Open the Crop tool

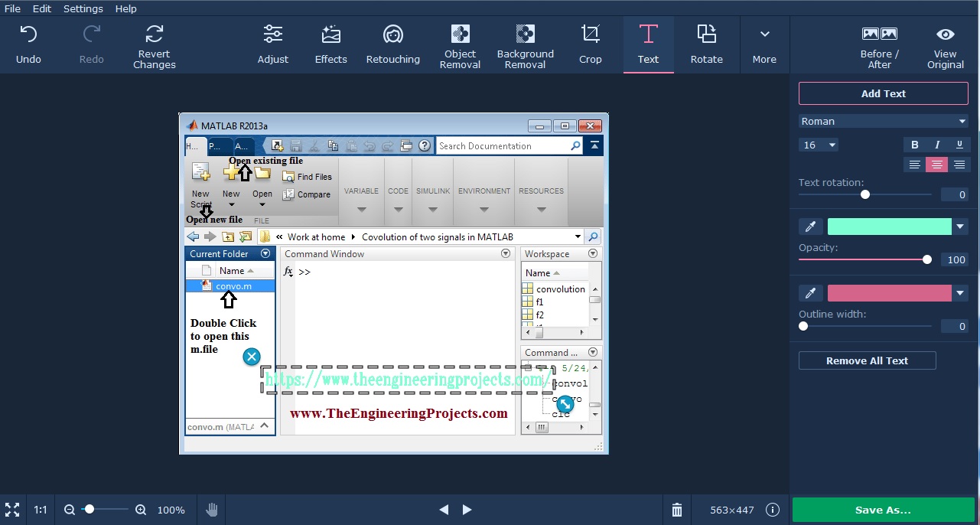(x=591, y=45)
